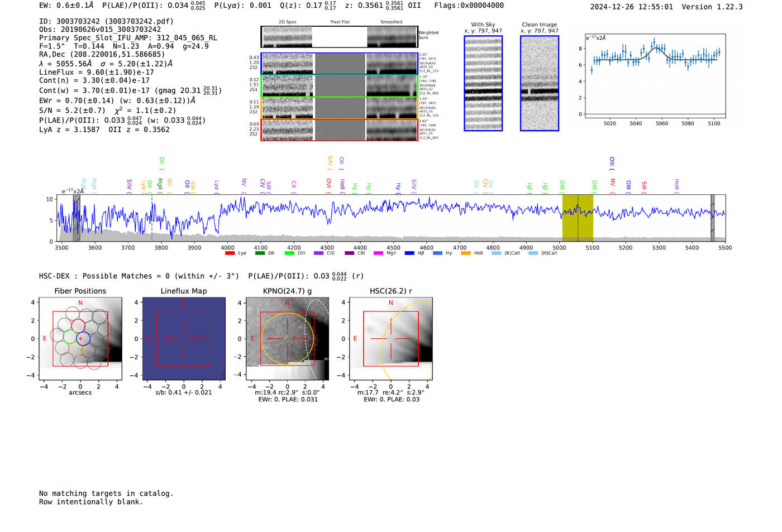Click the (K)CaII legend swatch

tap(496, 253)
